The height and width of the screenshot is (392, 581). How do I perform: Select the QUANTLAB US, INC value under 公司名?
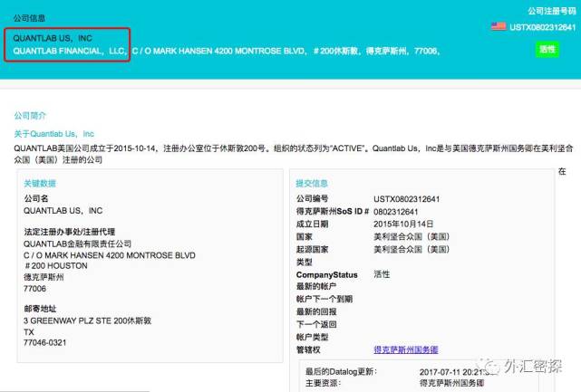63,211
